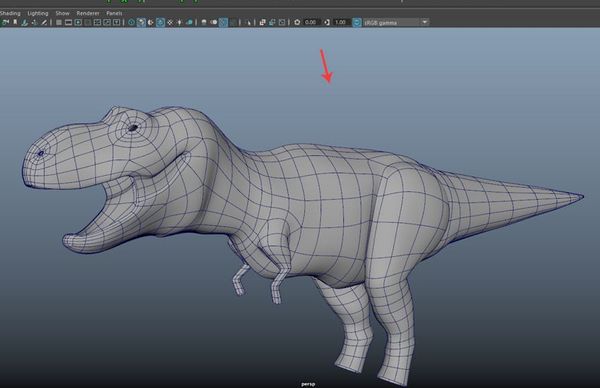This screenshot has width=600, height=388.
Task: Enable the Resolution Gate icon
Action: coord(78,22)
